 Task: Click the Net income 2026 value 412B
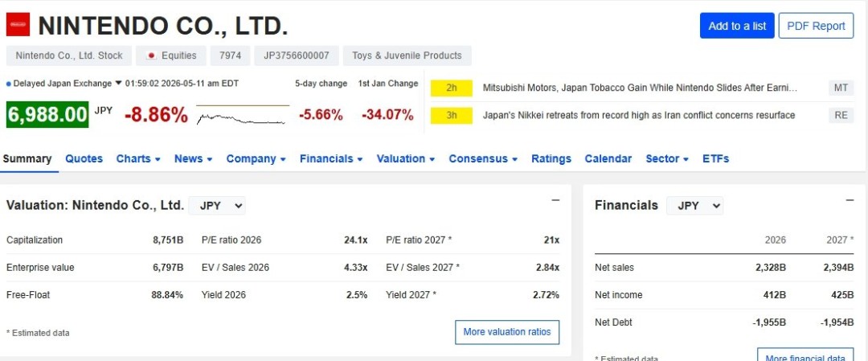[775, 295]
